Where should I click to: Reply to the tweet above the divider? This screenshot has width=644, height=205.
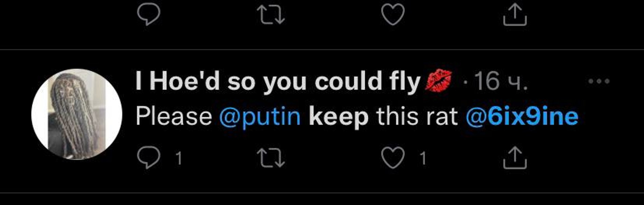(x=148, y=15)
